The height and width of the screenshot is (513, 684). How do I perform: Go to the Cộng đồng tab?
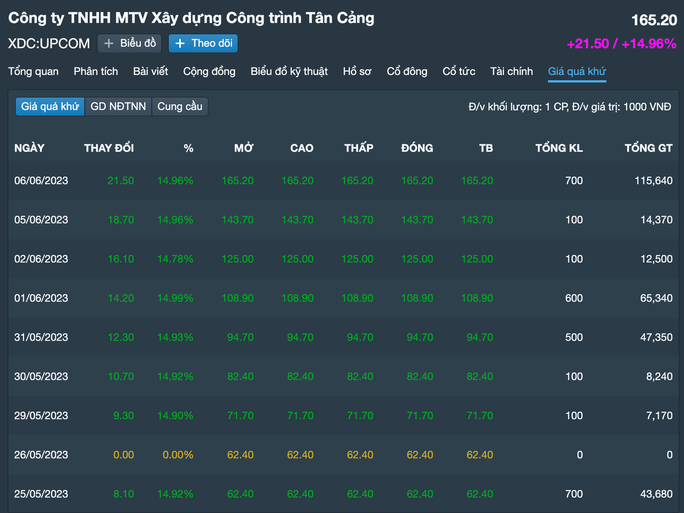pos(209,72)
